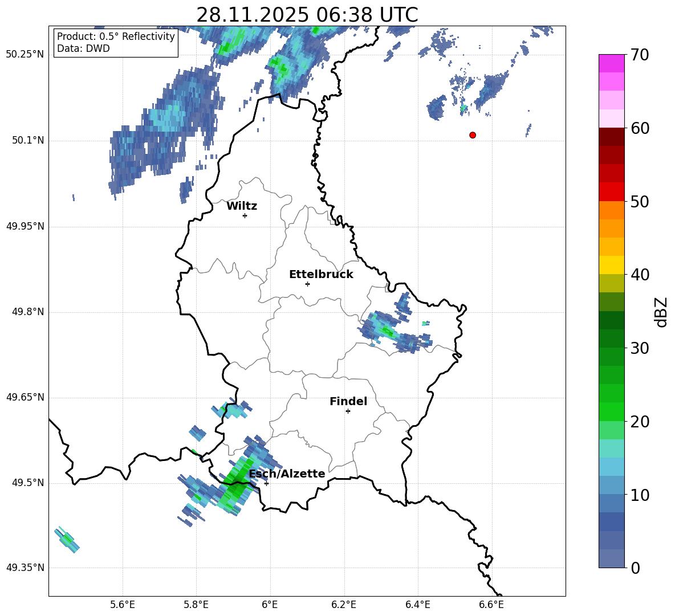The image size is (675, 616).
Task: Click the bright red colorbar segment near 50
Action: pyautogui.click(x=611, y=192)
